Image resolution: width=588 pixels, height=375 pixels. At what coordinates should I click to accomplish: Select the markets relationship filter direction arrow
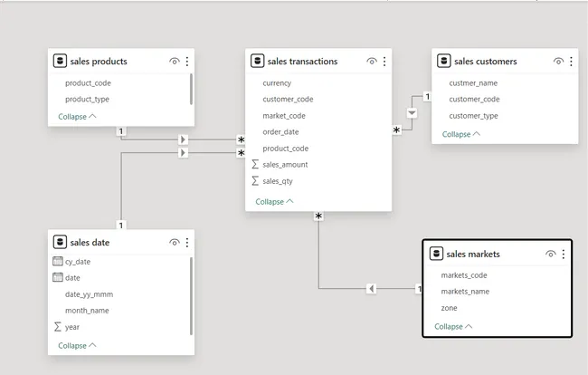click(x=371, y=289)
